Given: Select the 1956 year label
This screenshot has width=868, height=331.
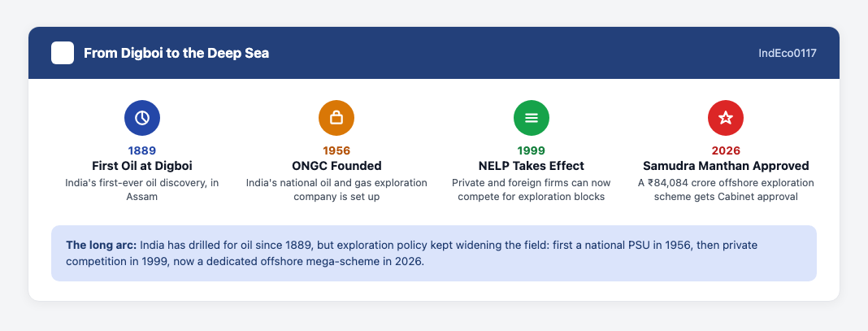Looking at the screenshot, I should click(x=336, y=150).
